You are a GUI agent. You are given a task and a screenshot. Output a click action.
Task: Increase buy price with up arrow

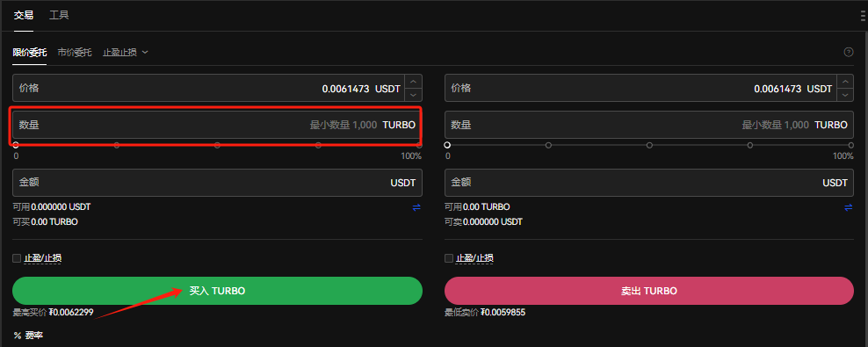coord(414,82)
